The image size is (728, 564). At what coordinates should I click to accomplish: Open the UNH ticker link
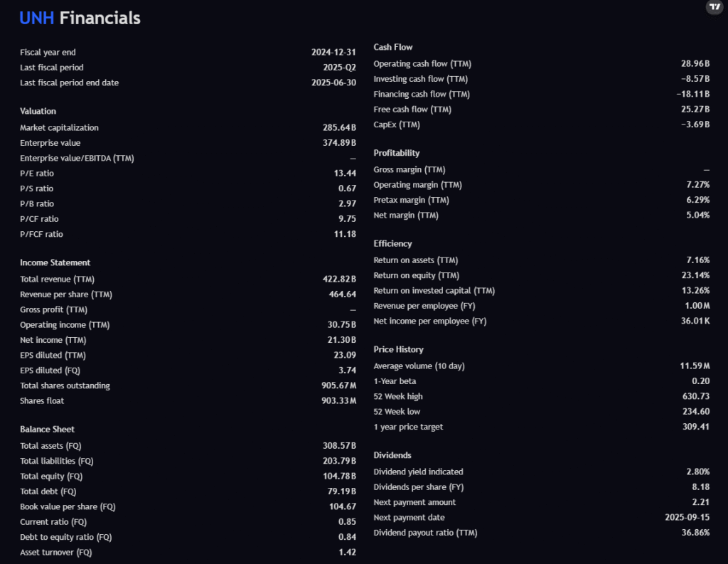click(37, 18)
